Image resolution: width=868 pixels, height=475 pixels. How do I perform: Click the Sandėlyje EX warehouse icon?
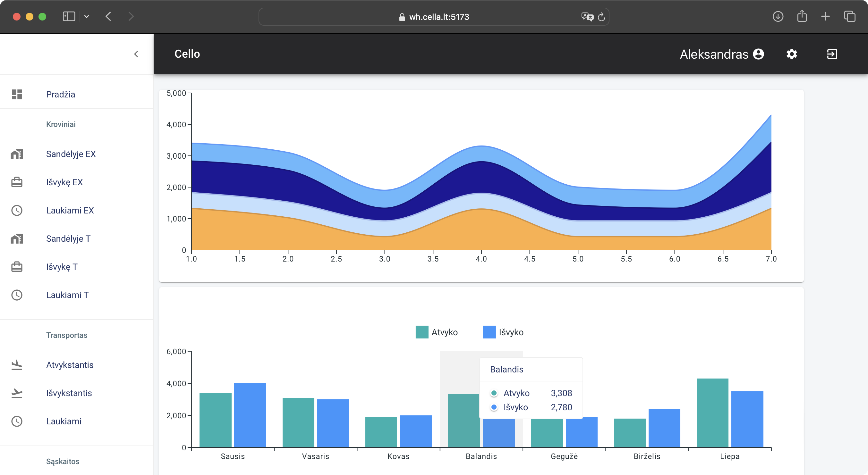(x=16, y=154)
